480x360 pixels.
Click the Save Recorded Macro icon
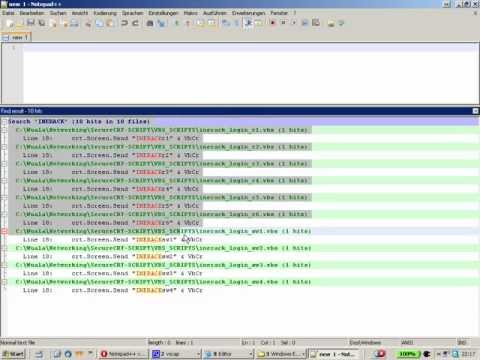click(316, 23)
